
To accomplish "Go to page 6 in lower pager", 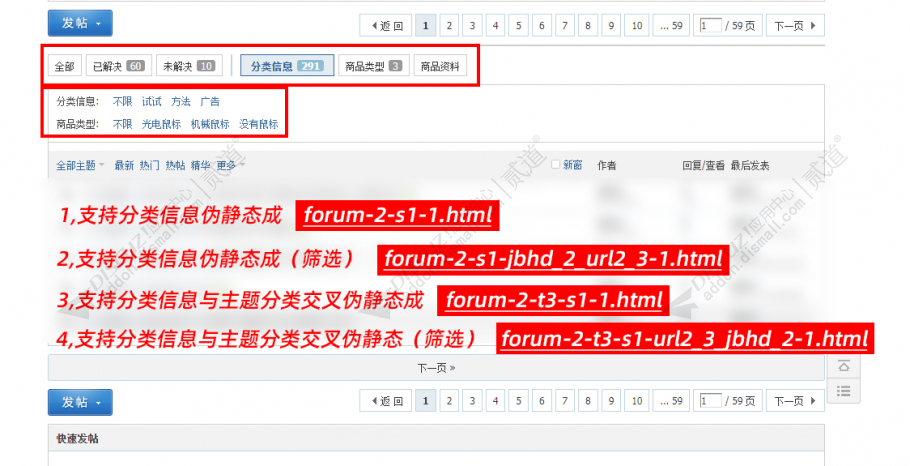I will pyautogui.click(x=542, y=401).
